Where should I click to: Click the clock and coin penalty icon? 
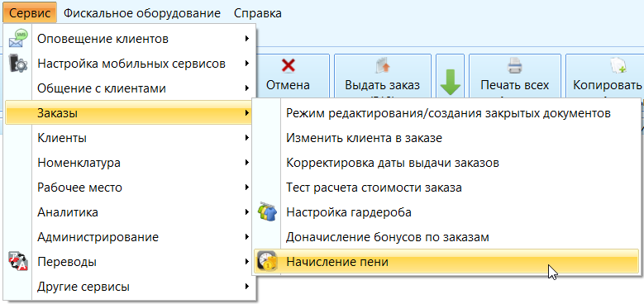pyautogui.click(x=267, y=261)
